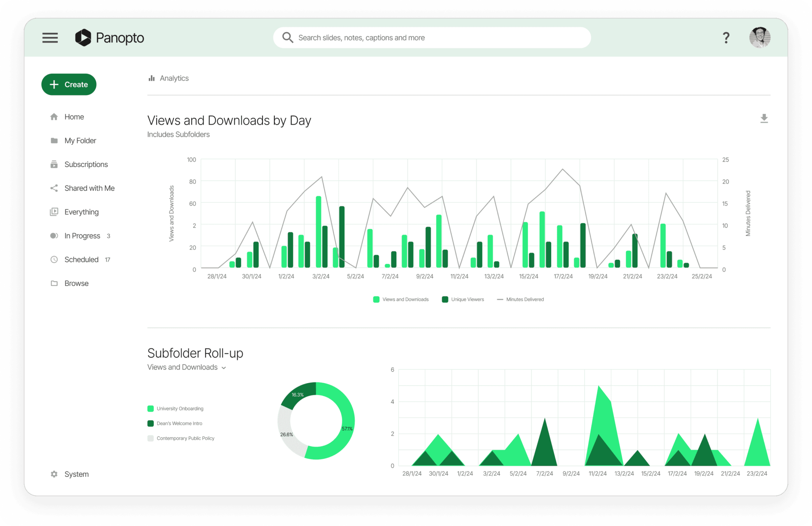Open Scheduled sessions list
This screenshot has height=526, width=812.
[81, 259]
